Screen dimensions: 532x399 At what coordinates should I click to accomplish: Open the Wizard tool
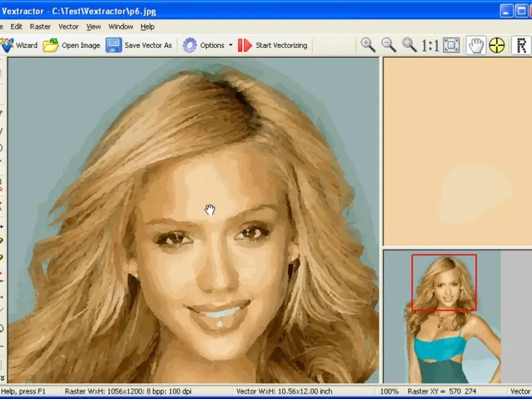(19, 45)
